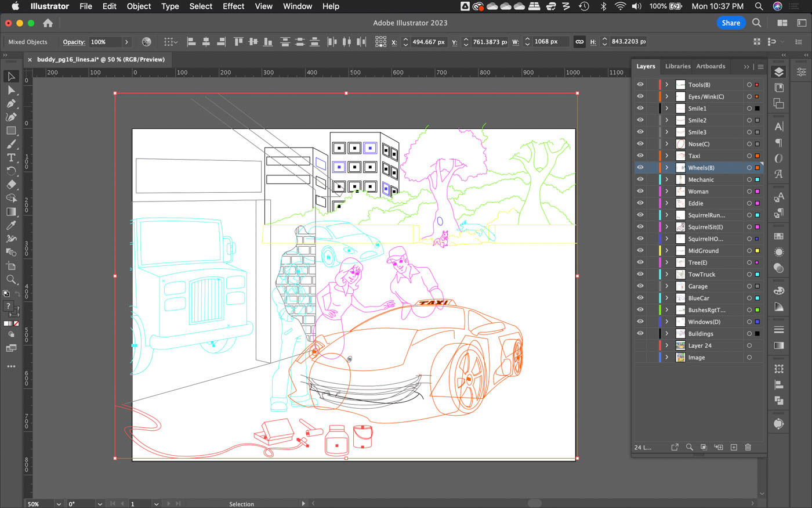Switch to the Artboards tab
Image resolution: width=812 pixels, height=508 pixels.
710,66
